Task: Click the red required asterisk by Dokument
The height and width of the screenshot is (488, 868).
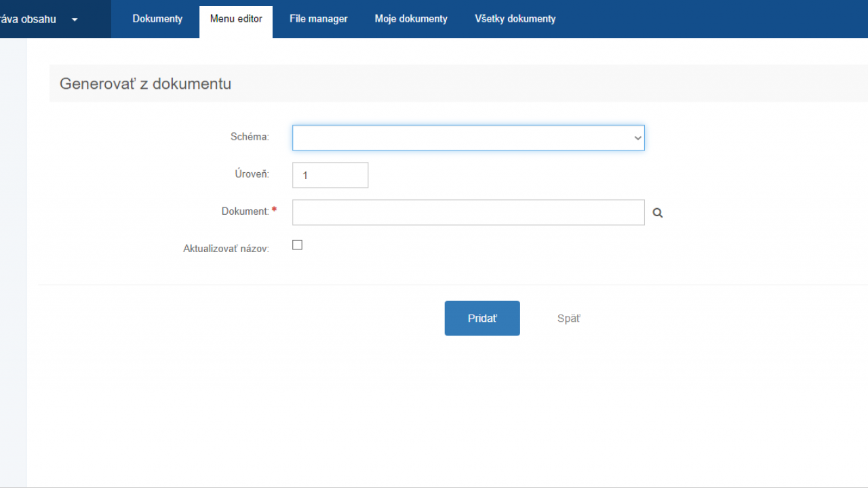Action: (274, 211)
